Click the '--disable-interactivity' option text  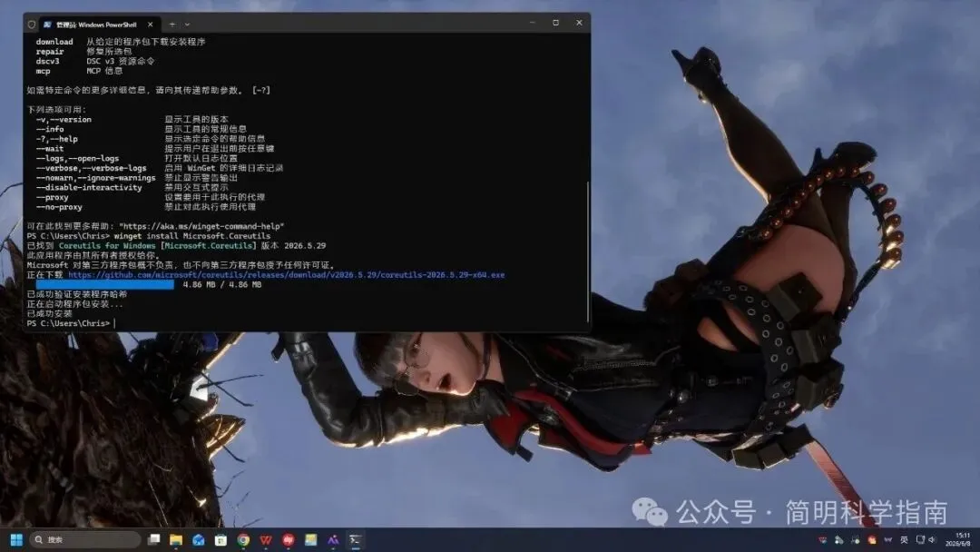(x=89, y=188)
